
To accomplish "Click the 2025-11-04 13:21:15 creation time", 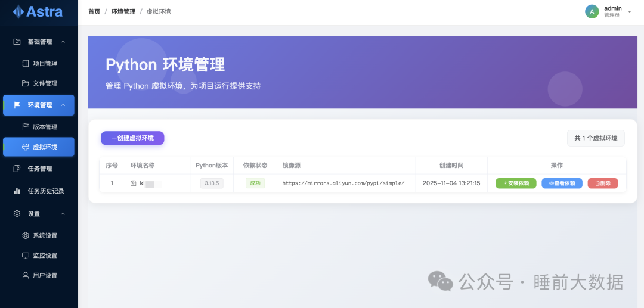I will [x=451, y=183].
